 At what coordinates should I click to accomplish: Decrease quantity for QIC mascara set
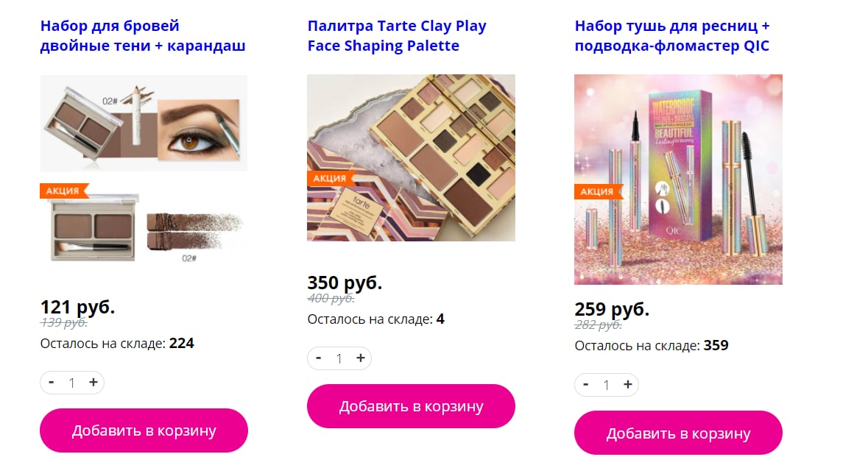point(586,384)
